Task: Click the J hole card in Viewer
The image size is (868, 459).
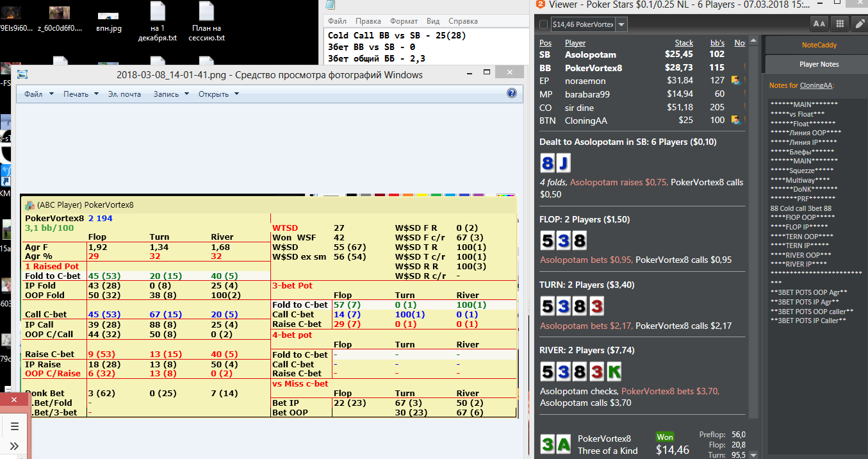Action: 563,163
